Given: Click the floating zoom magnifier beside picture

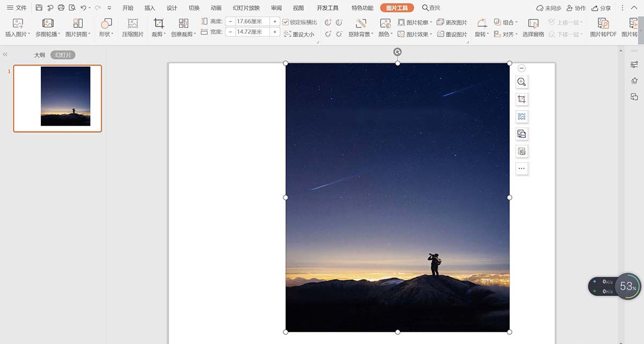Looking at the screenshot, I should click(522, 82).
